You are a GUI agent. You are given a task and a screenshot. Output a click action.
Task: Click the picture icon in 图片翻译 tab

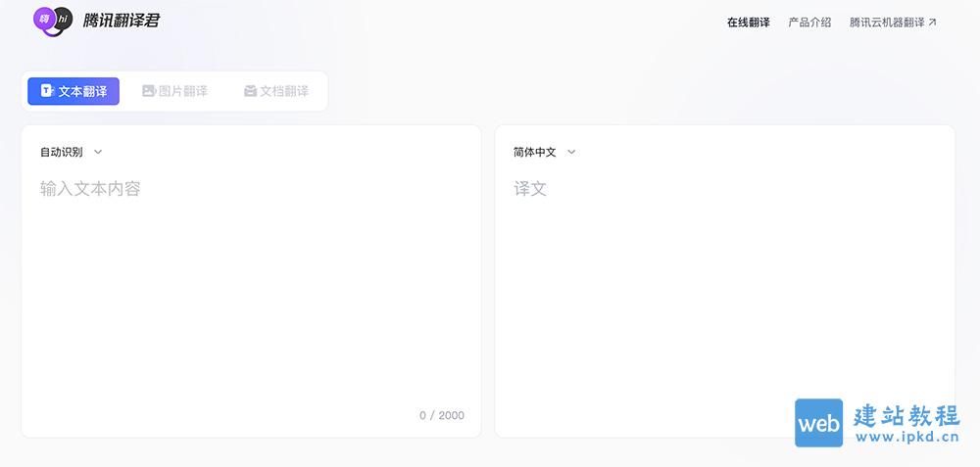149,91
